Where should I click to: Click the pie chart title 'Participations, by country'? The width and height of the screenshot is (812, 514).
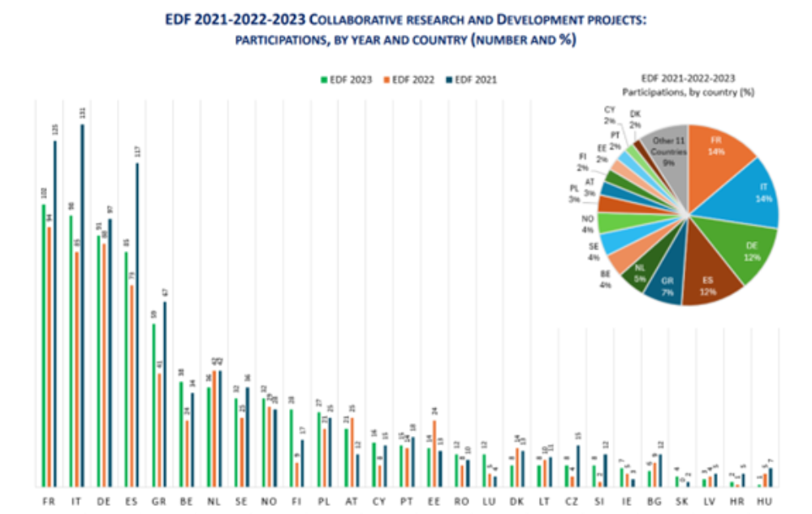[x=688, y=91]
